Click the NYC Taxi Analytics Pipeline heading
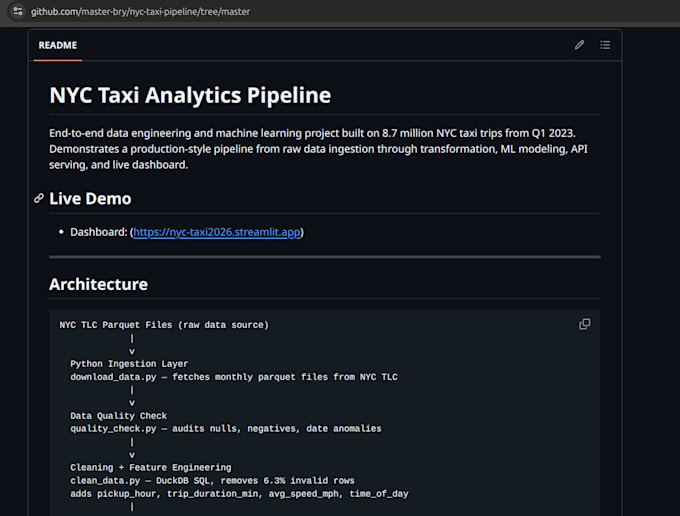 (190, 95)
